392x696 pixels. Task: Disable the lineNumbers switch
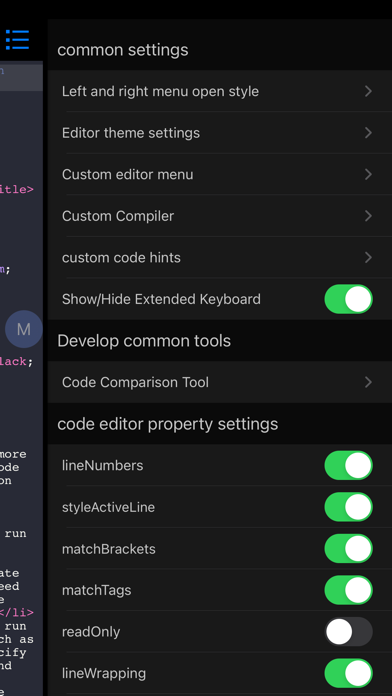pyautogui.click(x=348, y=465)
